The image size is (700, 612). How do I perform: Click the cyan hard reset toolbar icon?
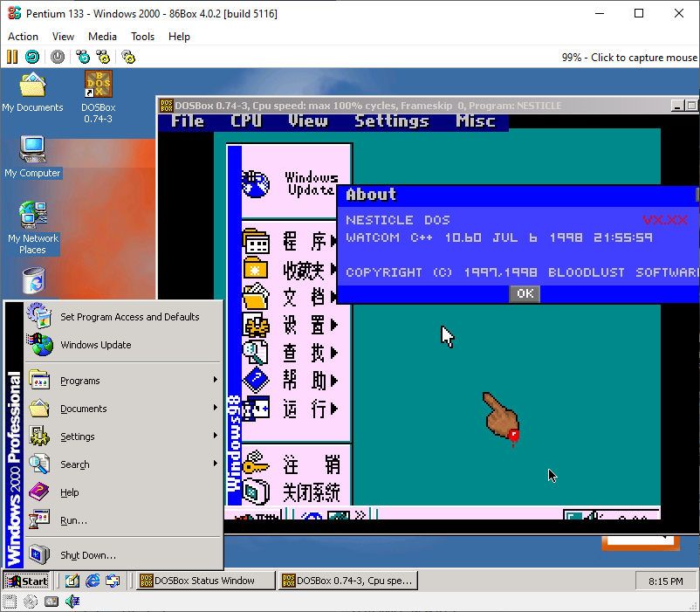pyautogui.click(x=32, y=57)
